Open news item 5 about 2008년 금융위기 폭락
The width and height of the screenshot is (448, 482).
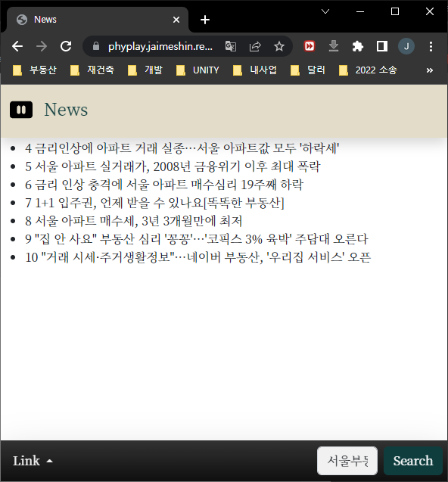173,166
